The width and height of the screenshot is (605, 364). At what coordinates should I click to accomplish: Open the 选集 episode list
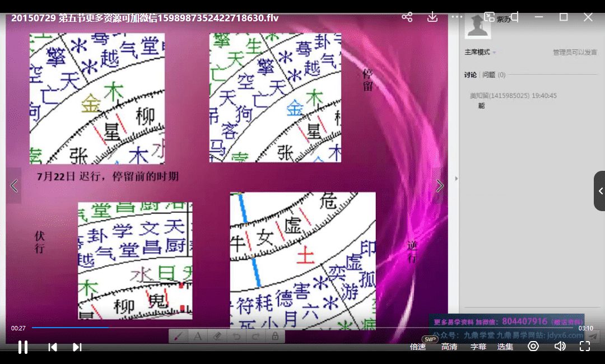coord(505,347)
